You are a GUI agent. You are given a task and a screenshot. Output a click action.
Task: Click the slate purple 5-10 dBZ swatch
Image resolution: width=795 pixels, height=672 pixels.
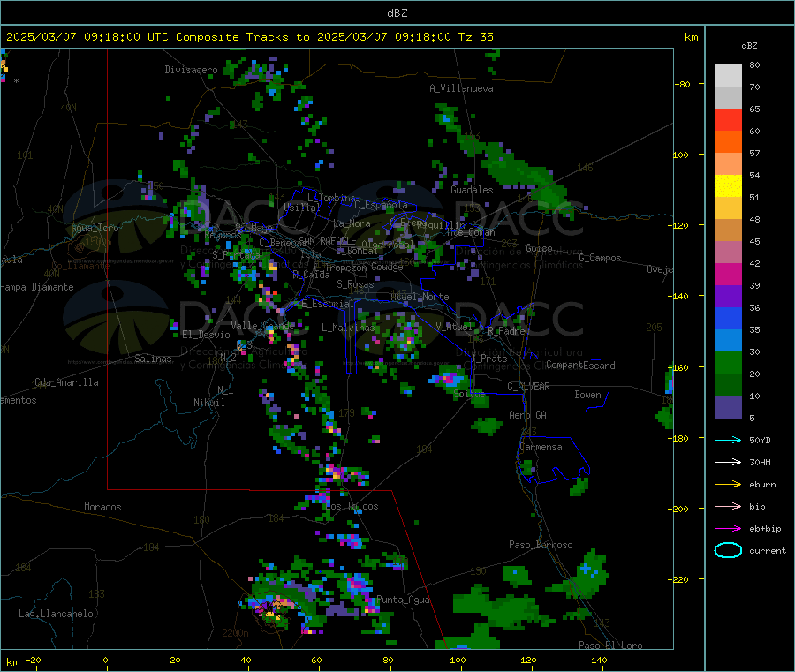pos(728,407)
